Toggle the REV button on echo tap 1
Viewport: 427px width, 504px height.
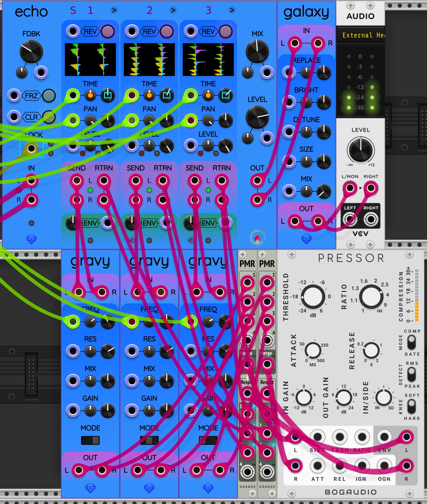click(x=107, y=32)
